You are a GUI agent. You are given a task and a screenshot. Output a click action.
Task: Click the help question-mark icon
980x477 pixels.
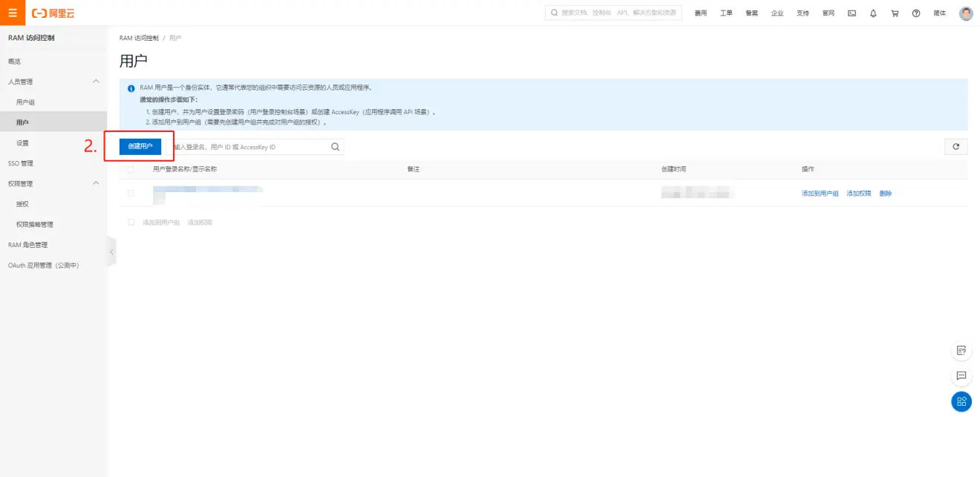tap(915, 13)
